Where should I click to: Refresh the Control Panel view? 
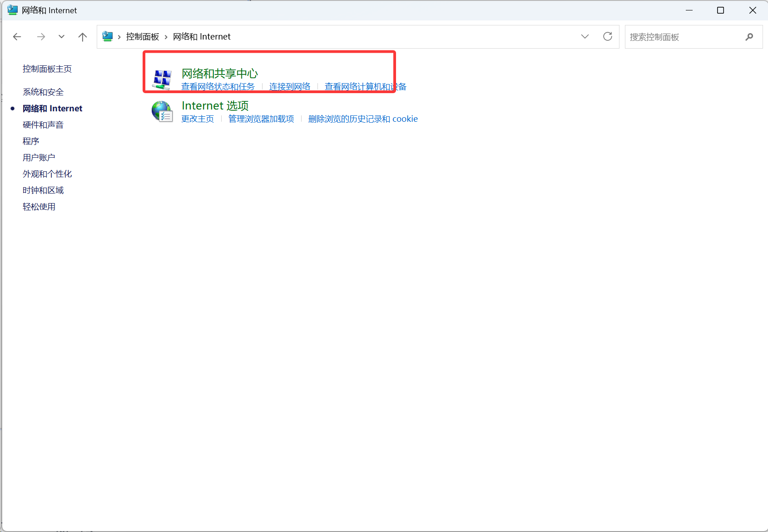coord(607,37)
